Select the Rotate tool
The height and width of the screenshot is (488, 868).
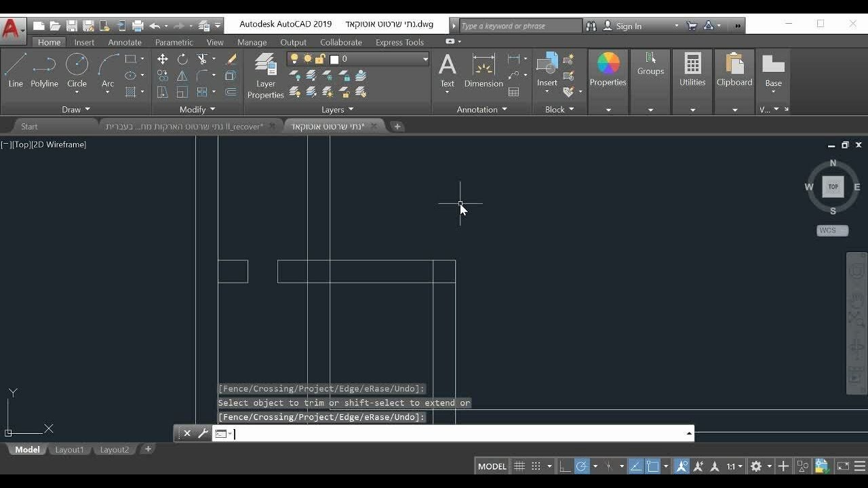[182, 59]
